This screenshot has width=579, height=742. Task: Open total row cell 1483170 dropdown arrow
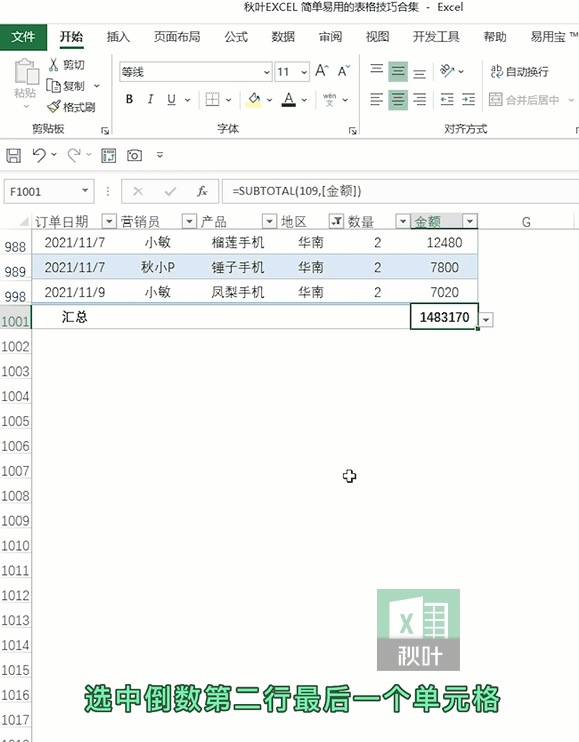tap(486, 320)
